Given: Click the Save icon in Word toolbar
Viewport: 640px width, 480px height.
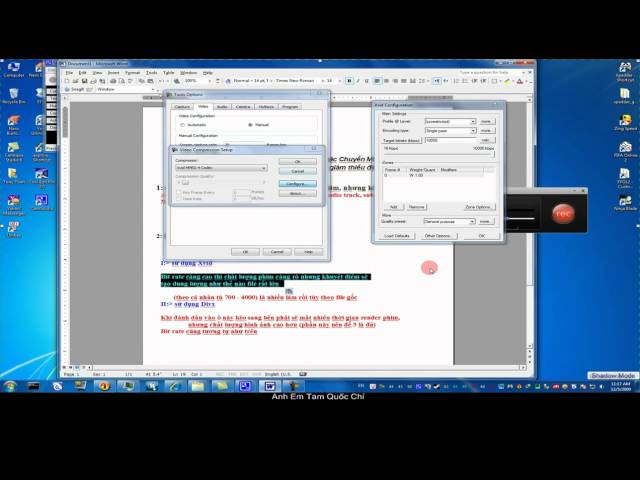Looking at the screenshot, I should pos(84,81).
